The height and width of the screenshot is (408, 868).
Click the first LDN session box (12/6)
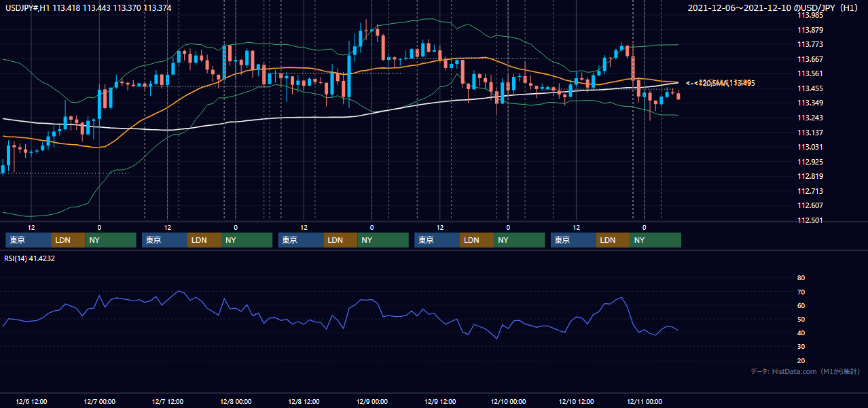[x=69, y=240]
